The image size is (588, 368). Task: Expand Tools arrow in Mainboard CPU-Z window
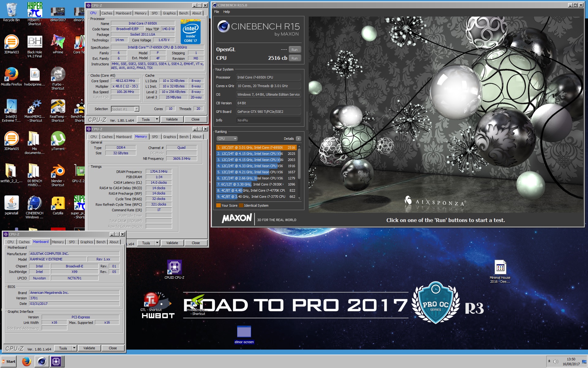click(74, 348)
